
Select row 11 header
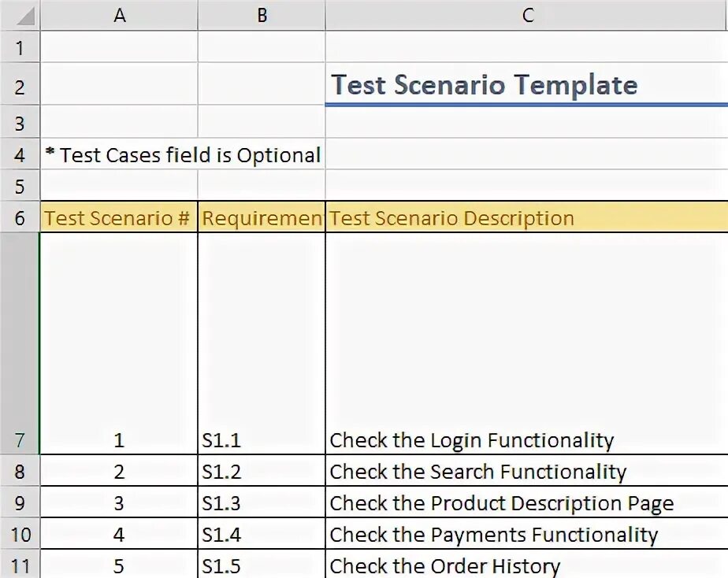20,565
